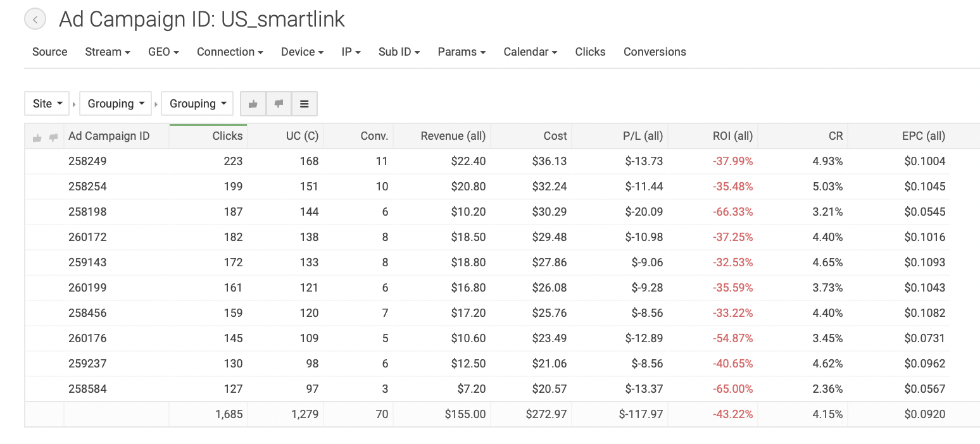
Task: Expand the second Grouping dropdown
Action: 116,104
